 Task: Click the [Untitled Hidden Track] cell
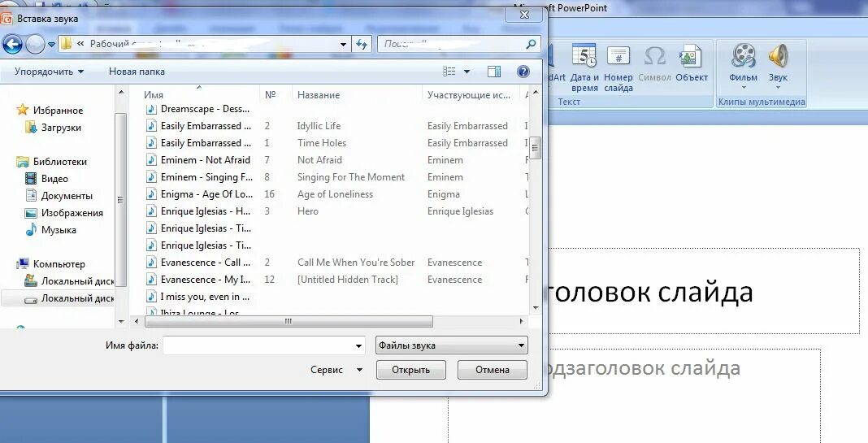tap(347, 280)
